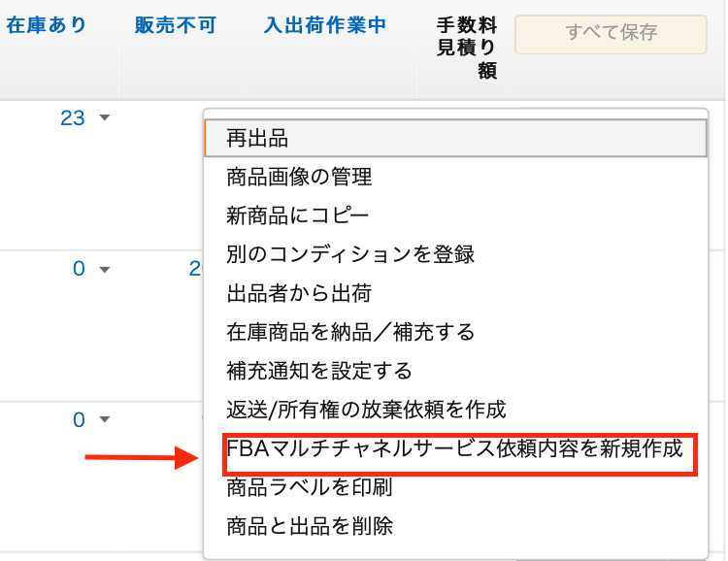Open the 入出荷作業中 column header link

click(324, 25)
